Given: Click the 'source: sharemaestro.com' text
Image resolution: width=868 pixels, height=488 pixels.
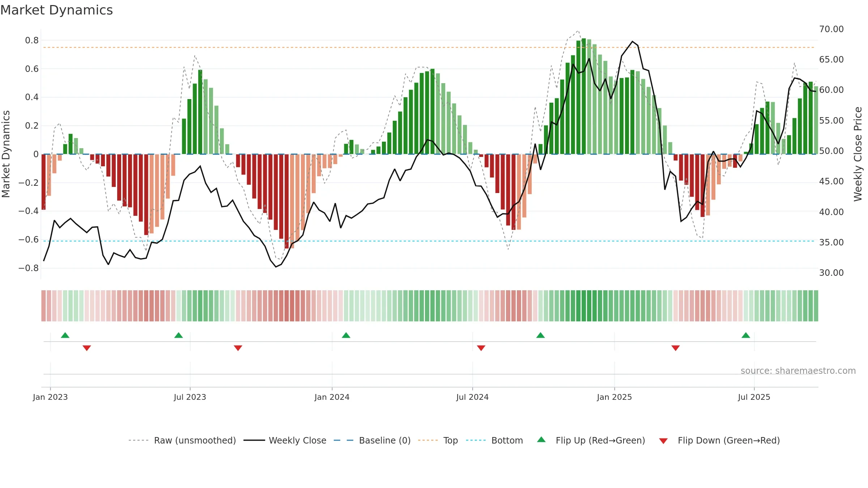Looking at the screenshot, I should pos(798,371).
